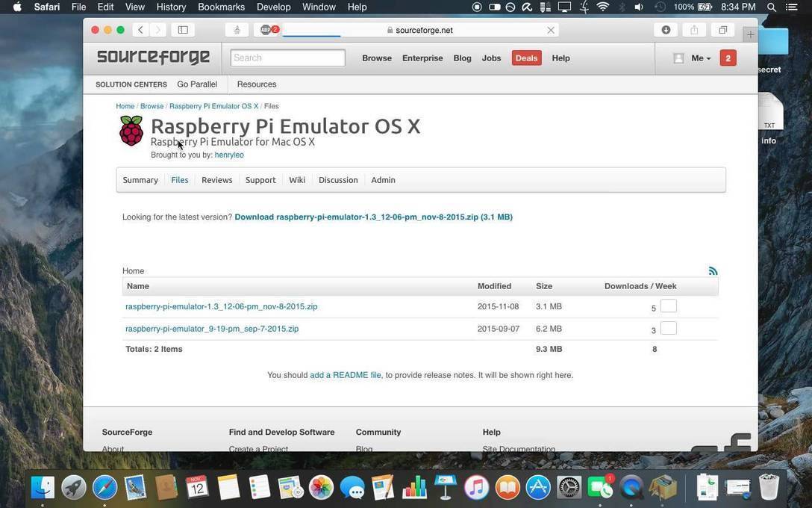Image resolution: width=812 pixels, height=508 pixels.
Task: Click the red Deals button
Action: point(526,58)
